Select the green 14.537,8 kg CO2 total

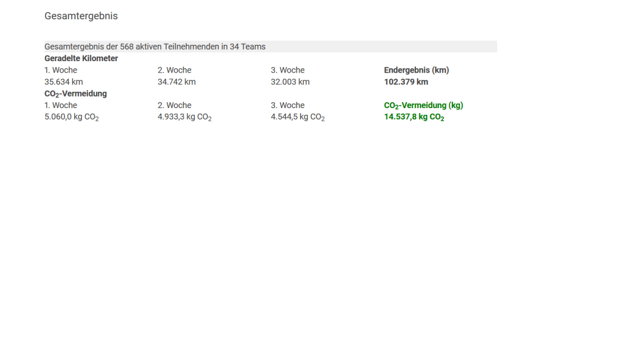pos(414,117)
